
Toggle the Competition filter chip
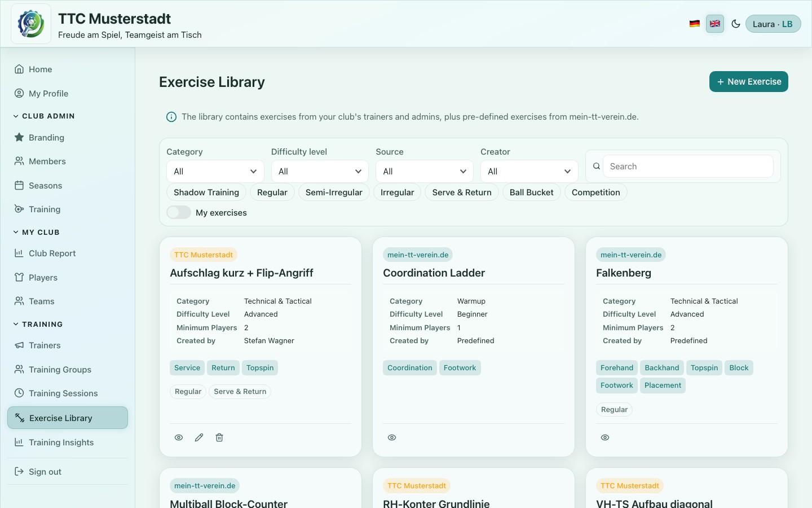[596, 192]
